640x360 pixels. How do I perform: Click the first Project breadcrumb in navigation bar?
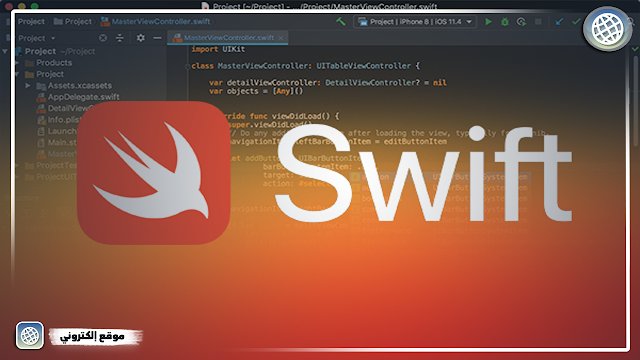[x=31, y=21]
